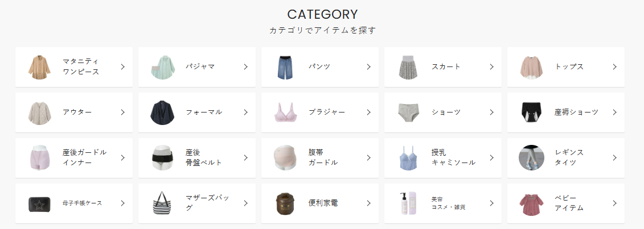Open 授乳キャミソール category
This screenshot has height=229, width=644.
coord(453,157)
